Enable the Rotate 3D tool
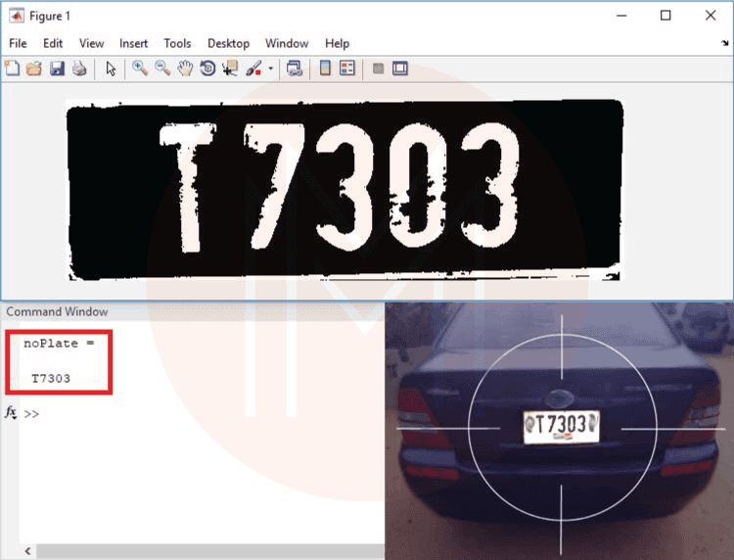This screenshot has height=560, width=734. [x=207, y=69]
